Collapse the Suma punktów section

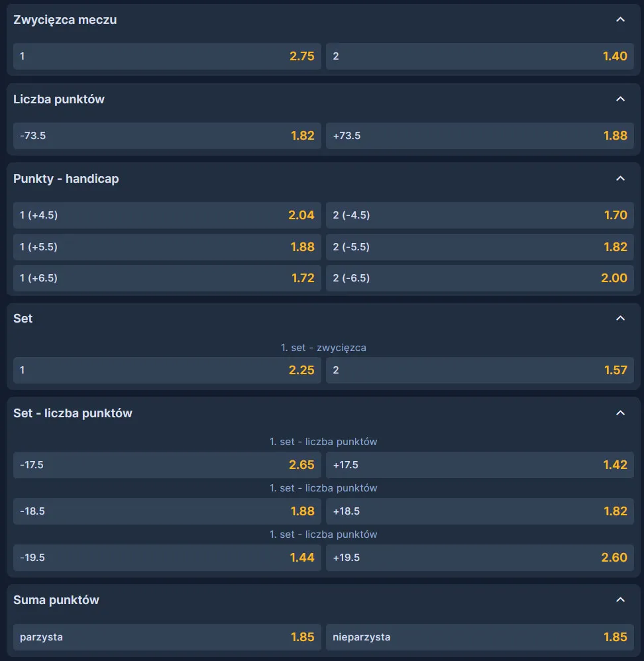click(x=620, y=600)
